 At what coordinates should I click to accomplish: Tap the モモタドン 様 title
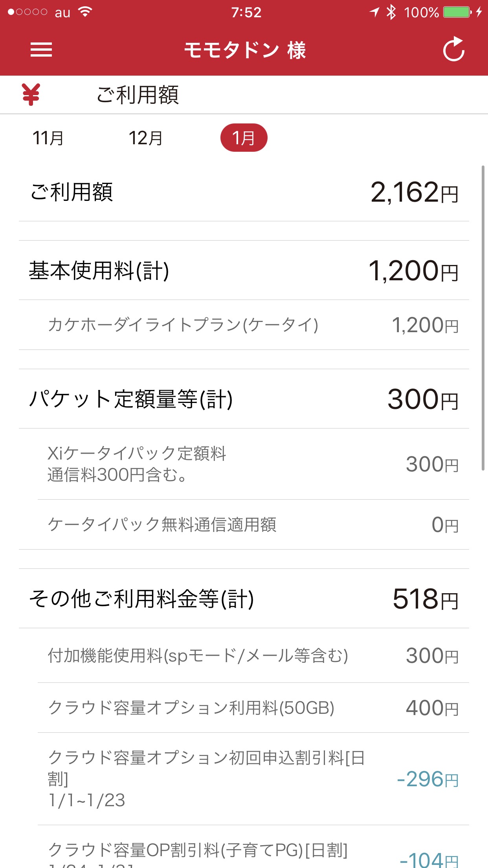(245, 50)
